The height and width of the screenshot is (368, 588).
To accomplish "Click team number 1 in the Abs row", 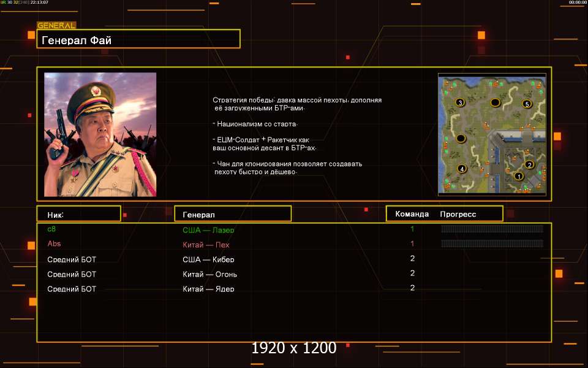I will coord(412,243).
